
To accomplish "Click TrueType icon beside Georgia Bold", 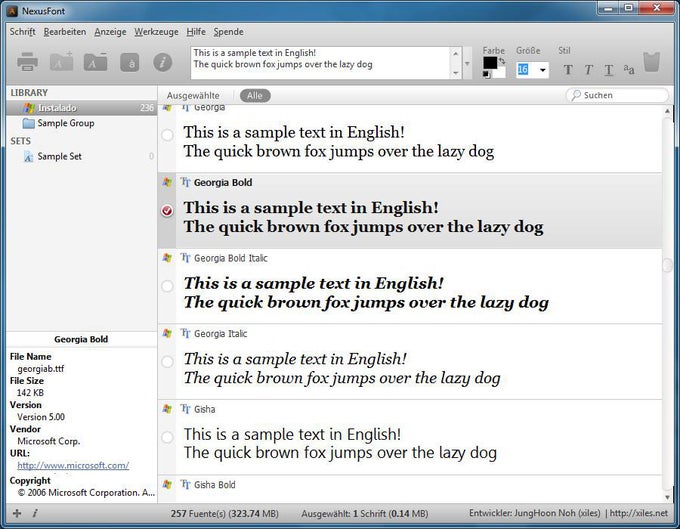I will (185, 182).
